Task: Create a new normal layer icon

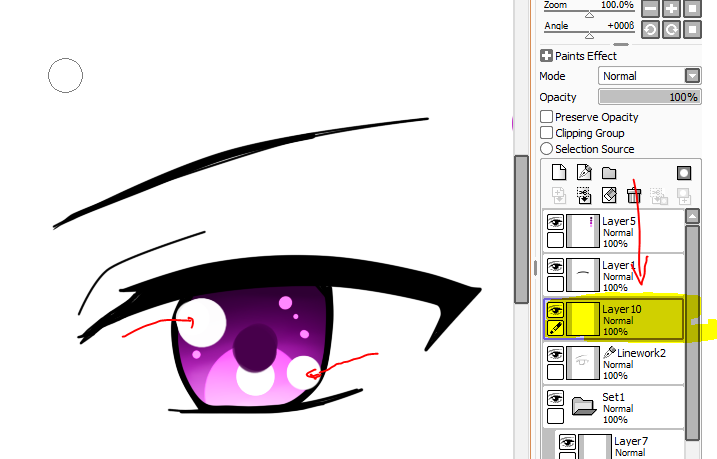Action: 559,172
